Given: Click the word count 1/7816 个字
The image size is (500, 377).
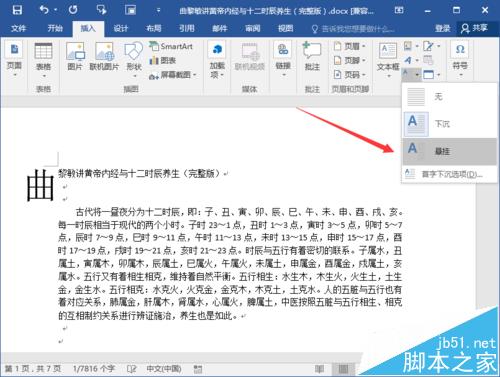Looking at the screenshot, I should (94, 369).
